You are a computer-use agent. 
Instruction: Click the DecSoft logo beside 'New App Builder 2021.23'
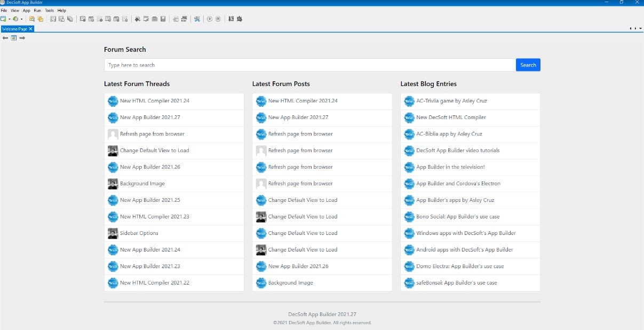113,266
